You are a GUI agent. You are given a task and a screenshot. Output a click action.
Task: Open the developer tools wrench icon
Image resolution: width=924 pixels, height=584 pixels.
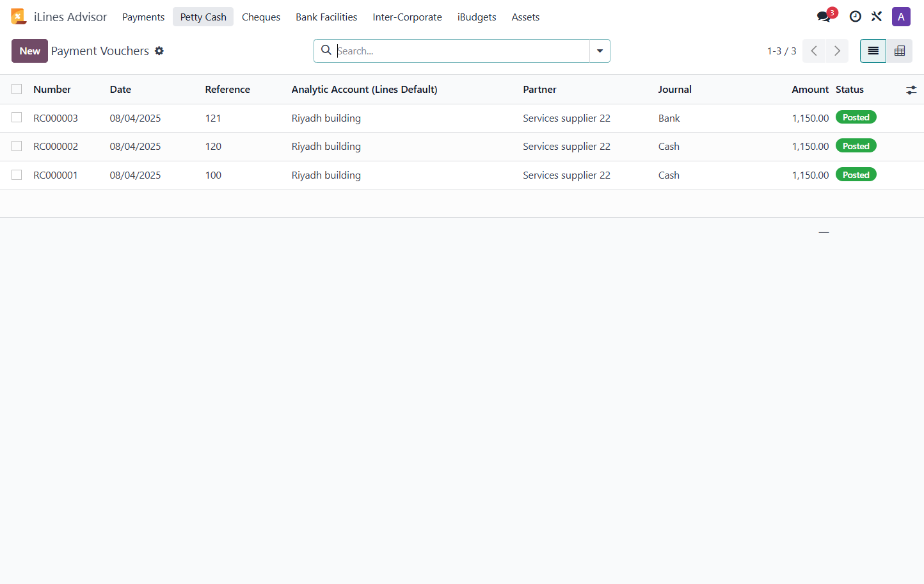click(877, 17)
